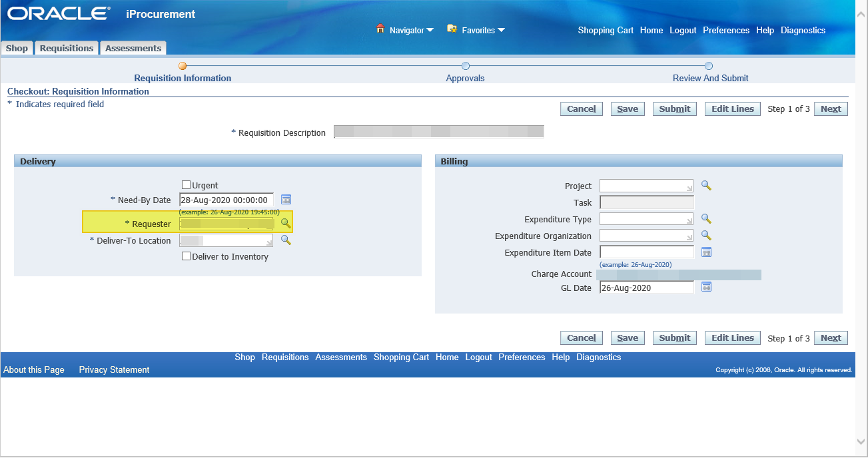Click into the Requisition Description field
Screen dimensions: 868x458
point(439,132)
